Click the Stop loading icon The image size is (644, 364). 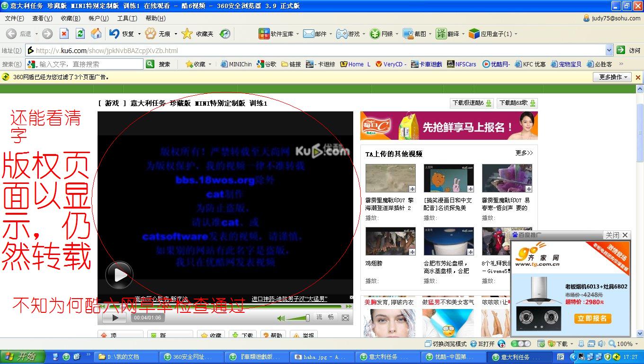(x=64, y=34)
